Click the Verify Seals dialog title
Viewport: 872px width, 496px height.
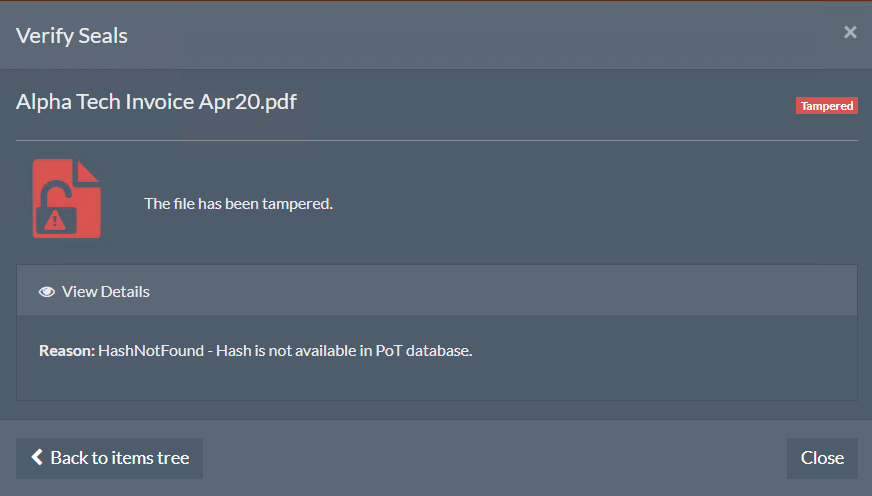pos(72,36)
